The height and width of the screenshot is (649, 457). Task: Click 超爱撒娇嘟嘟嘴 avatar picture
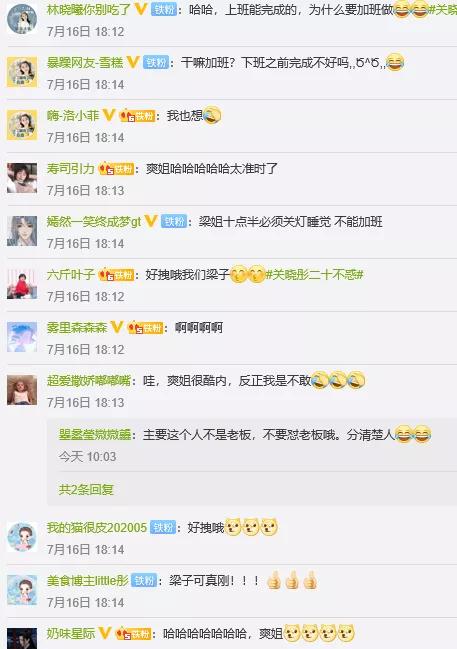pos(22,390)
